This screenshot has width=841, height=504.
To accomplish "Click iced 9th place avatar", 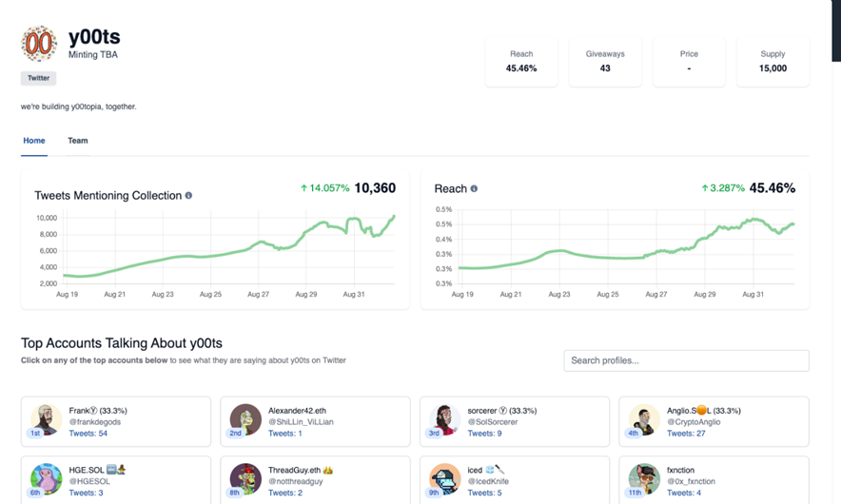I will click(x=445, y=479).
